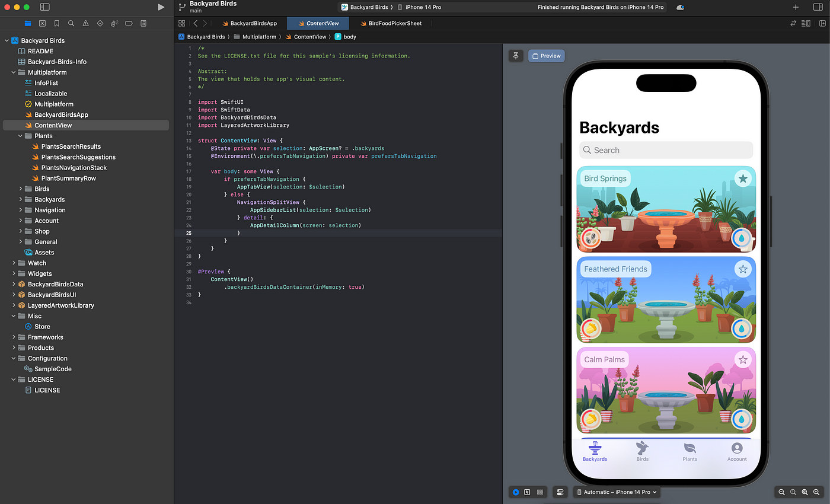Collapse the Plants folder
830x504 pixels.
click(21, 136)
